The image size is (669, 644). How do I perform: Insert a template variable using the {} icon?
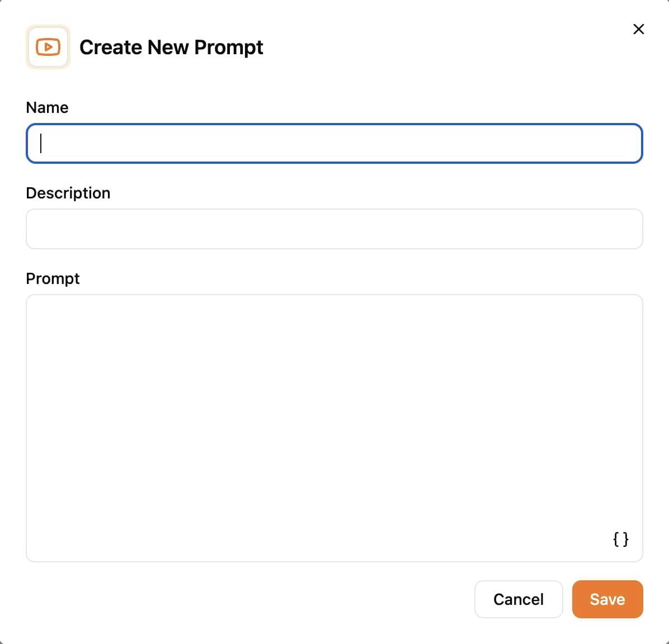[x=620, y=539]
